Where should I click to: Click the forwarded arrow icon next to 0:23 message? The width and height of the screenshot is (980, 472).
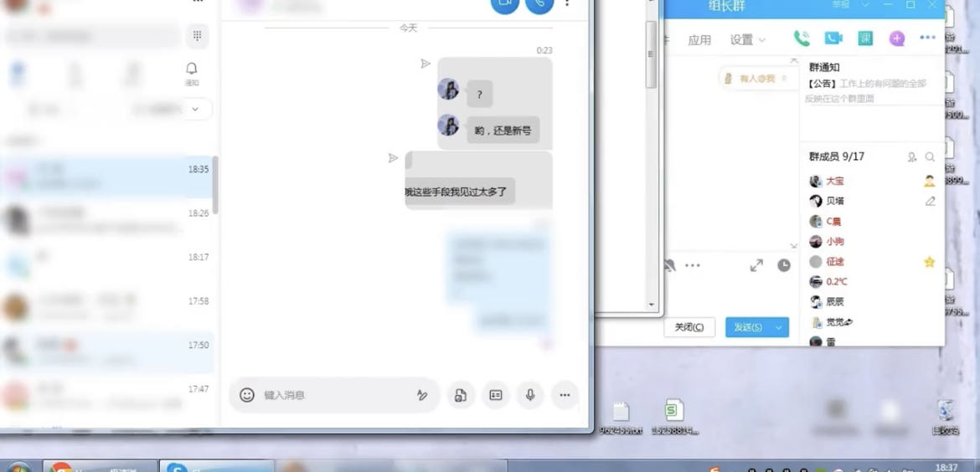(425, 64)
